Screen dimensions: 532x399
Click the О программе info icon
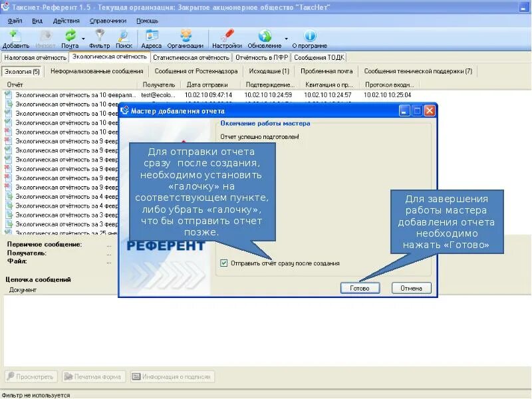pos(309,39)
